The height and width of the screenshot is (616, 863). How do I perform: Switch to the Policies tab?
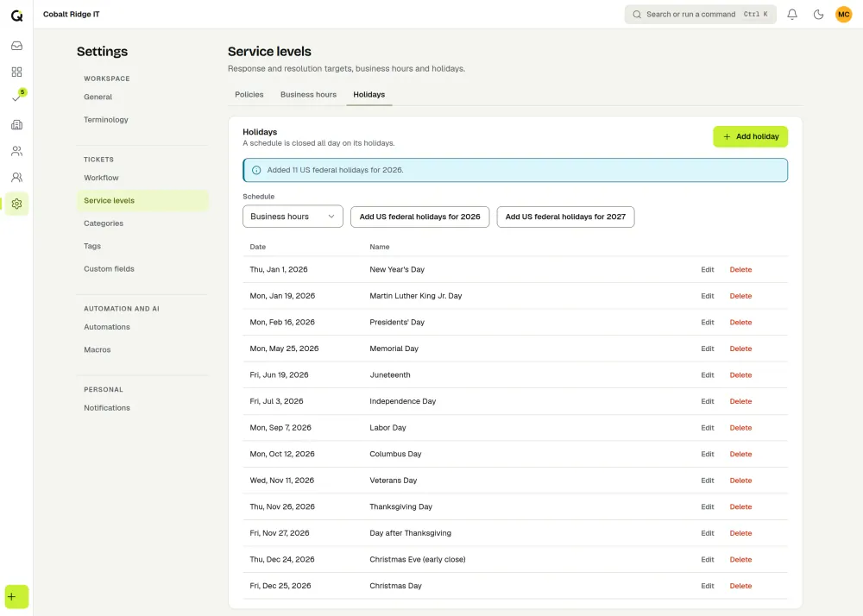249,95
